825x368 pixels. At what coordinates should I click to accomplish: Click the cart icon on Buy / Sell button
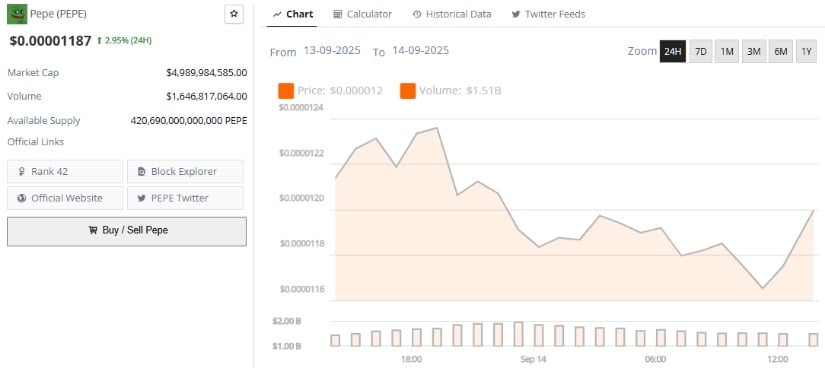[x=93, y=231]
